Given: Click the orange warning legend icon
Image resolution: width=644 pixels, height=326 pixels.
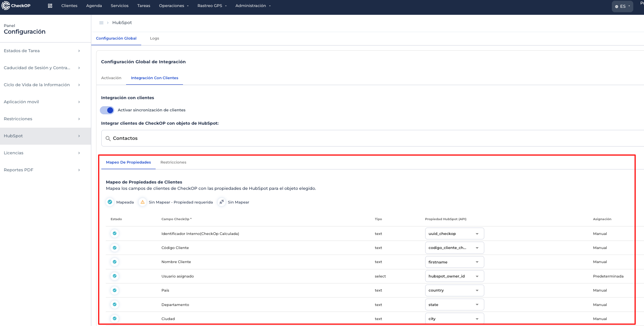Looking at the screenshot, I should 143,202.
